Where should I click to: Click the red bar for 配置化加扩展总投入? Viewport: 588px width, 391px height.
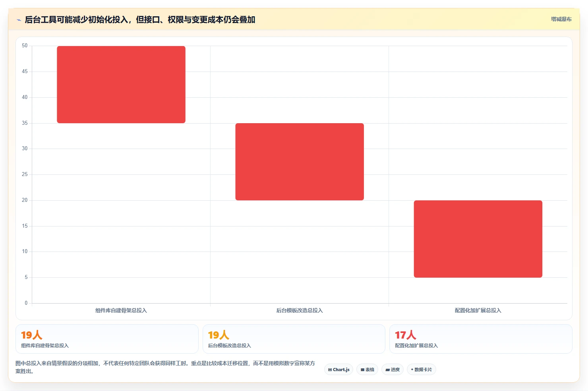pos(478,239)
